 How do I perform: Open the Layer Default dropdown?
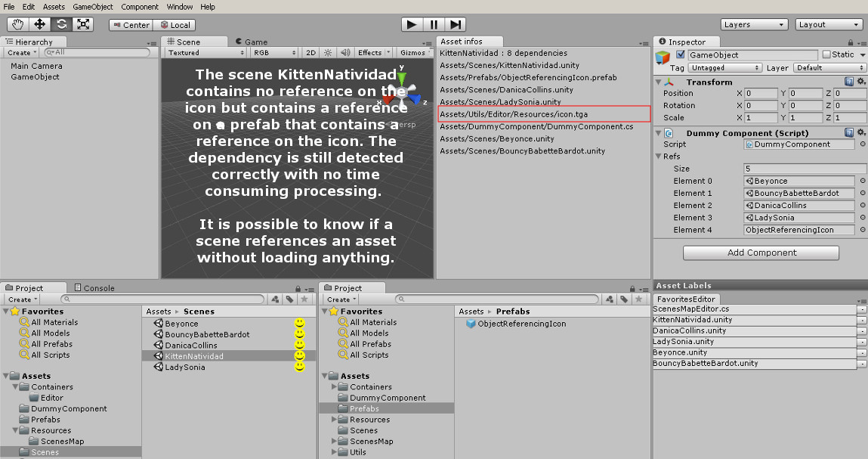coord(829,67)
